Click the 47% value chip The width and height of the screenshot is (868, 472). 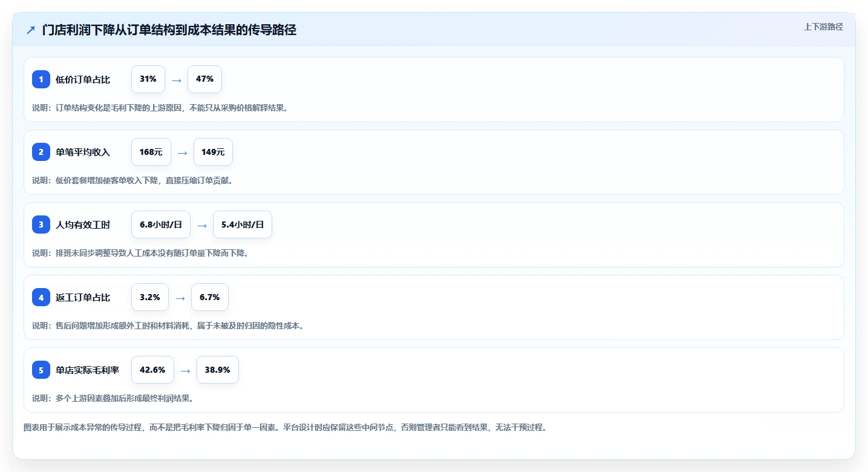point(205,79)
